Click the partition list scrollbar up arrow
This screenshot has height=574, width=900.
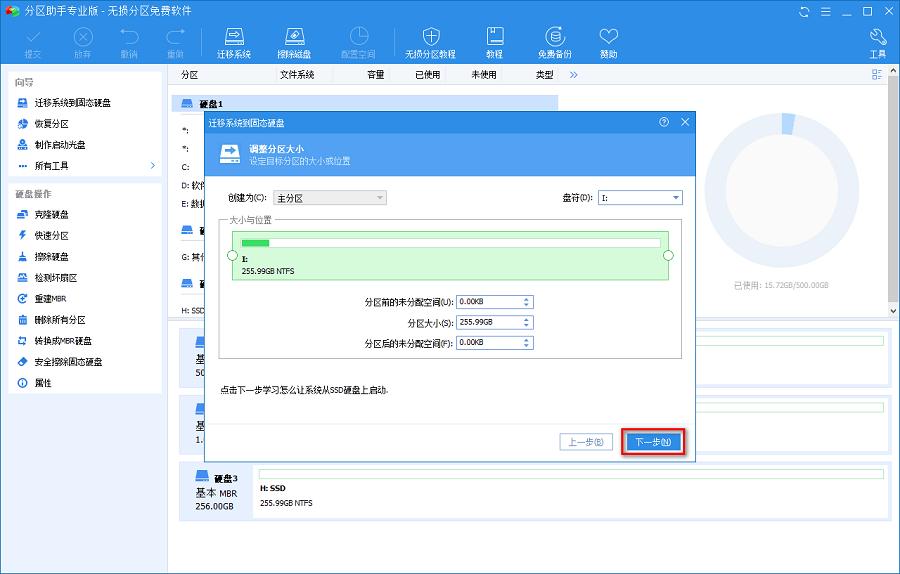(x=893, y=71)
